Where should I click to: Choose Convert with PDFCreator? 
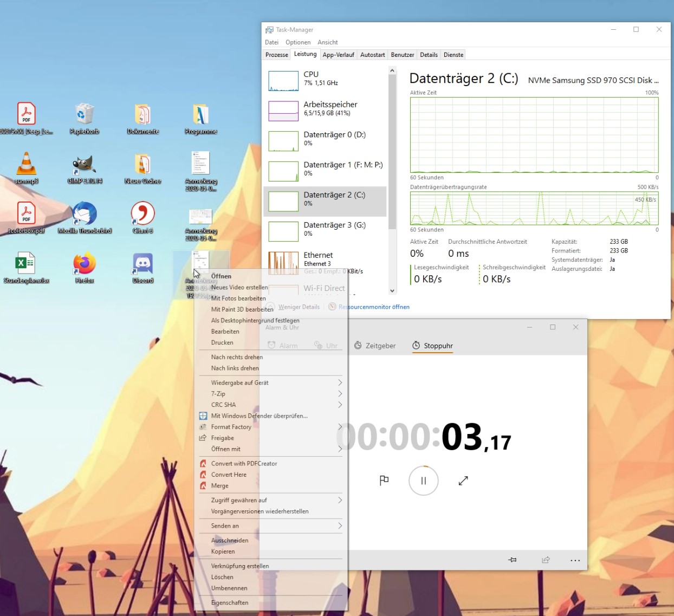[x=271, y=464]
